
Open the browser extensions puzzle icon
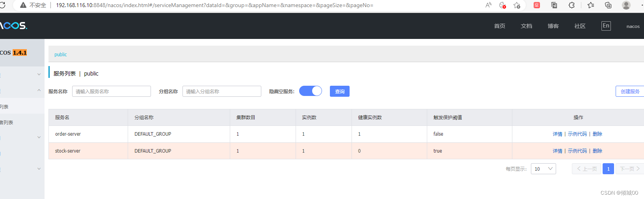coord(571,5)
